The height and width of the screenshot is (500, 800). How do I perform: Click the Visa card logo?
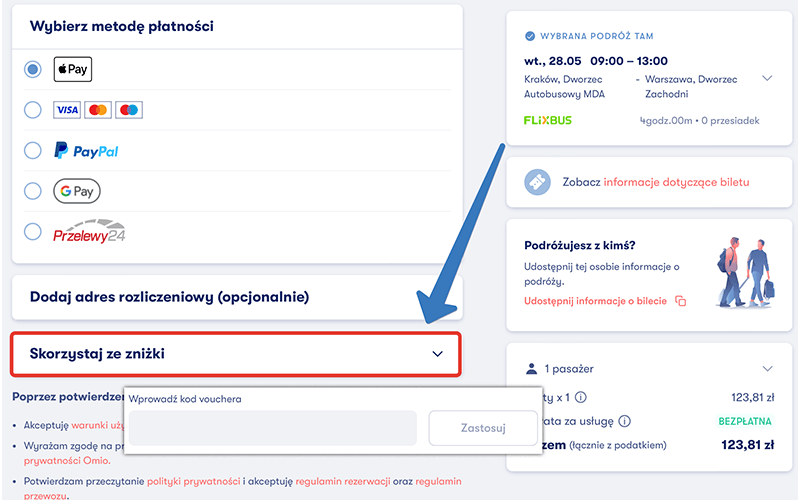click(x=67, y=110)
